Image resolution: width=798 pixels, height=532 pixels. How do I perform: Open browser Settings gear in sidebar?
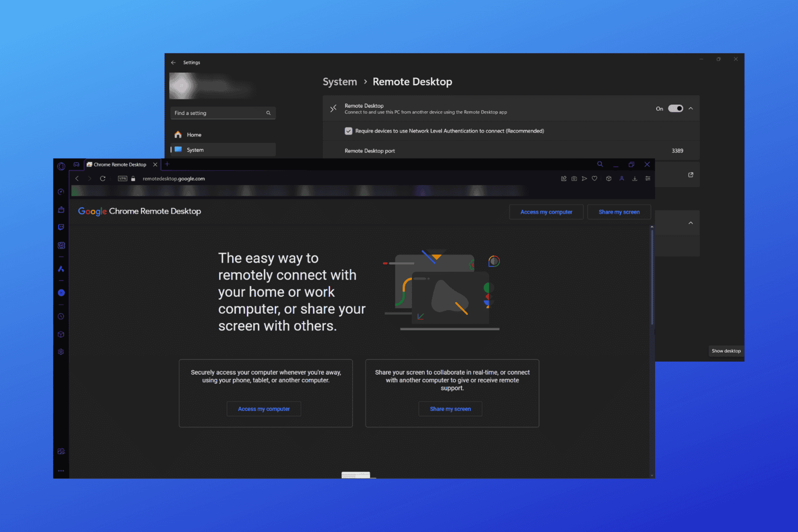point(61,352)
